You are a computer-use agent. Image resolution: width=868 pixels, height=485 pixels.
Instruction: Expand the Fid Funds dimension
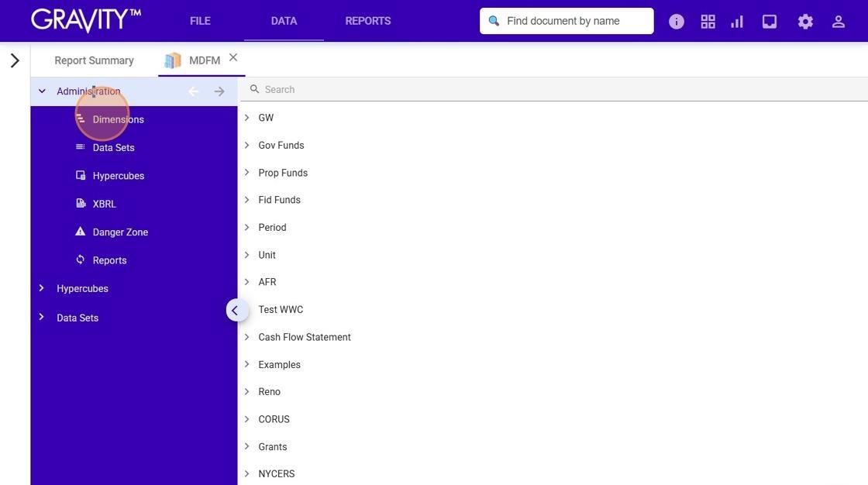coord(247,200)
